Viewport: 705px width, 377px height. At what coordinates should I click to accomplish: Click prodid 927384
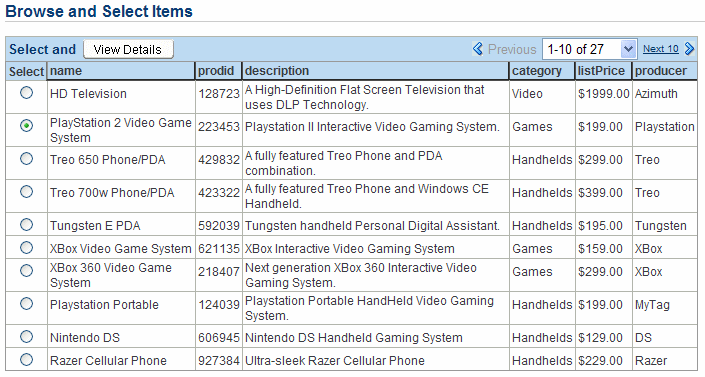pos(219,361)
